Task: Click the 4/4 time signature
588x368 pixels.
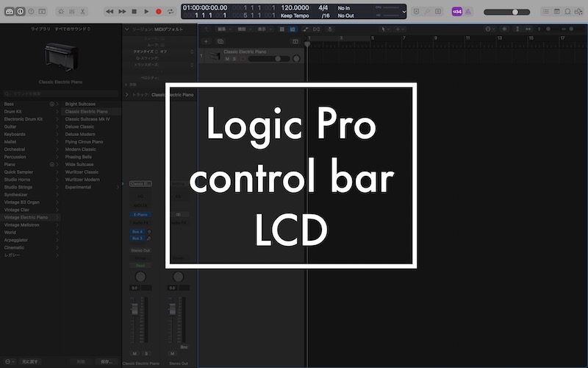Action: [323, 7]
